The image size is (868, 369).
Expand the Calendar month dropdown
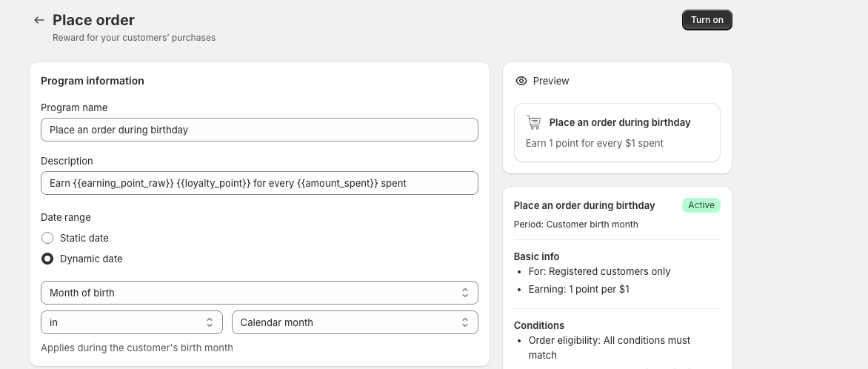[x=355, y=322]
